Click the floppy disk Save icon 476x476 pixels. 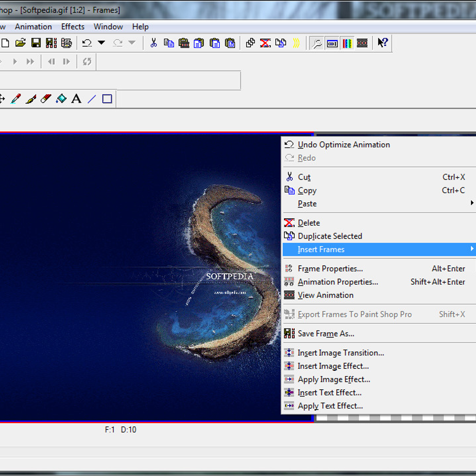click(36, 43)
